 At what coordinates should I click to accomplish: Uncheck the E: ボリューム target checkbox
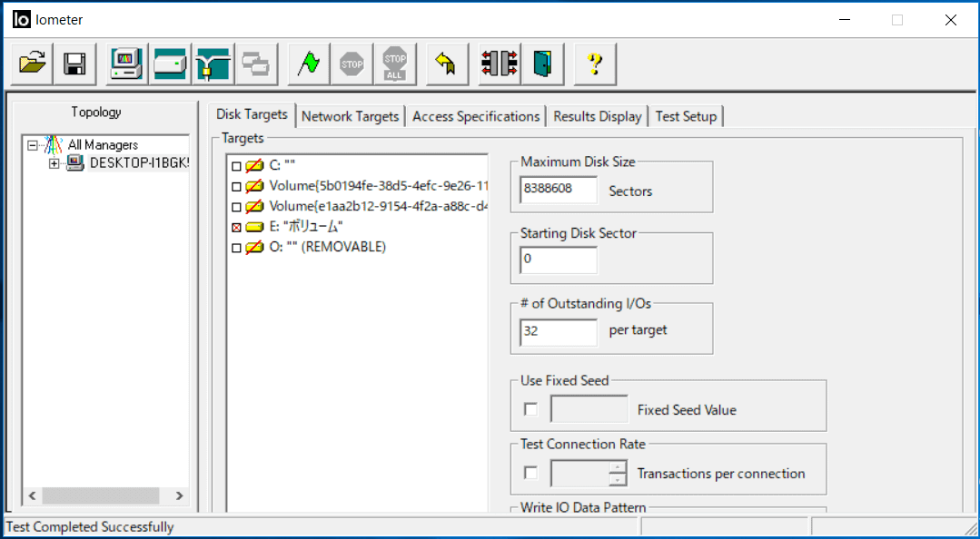[x=236, y=228]
